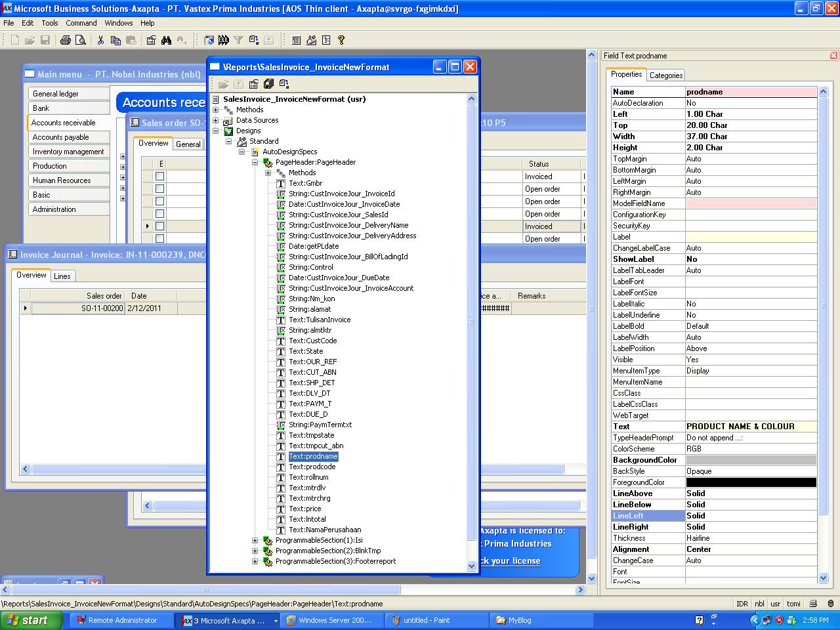840x630 pixels.
Task: Click the window layout icon in the main toolbar
Action: pos(296,40)
